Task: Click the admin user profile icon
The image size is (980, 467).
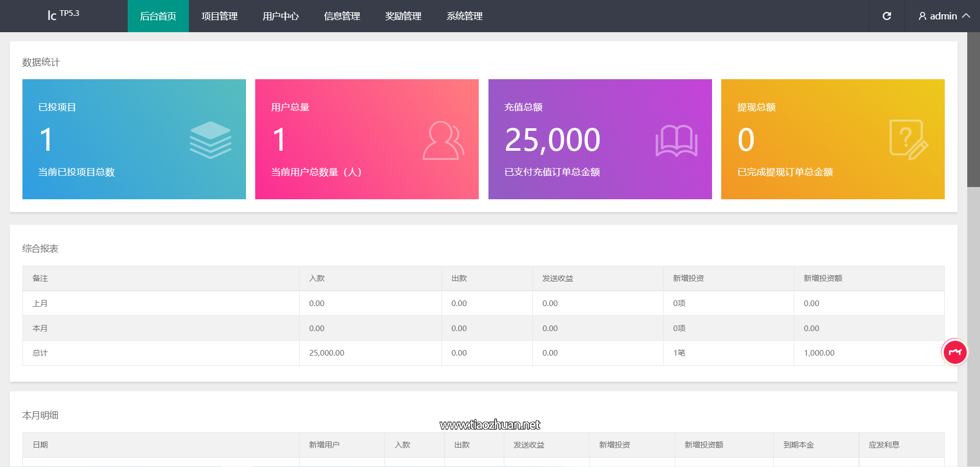Action: point(922,16)
